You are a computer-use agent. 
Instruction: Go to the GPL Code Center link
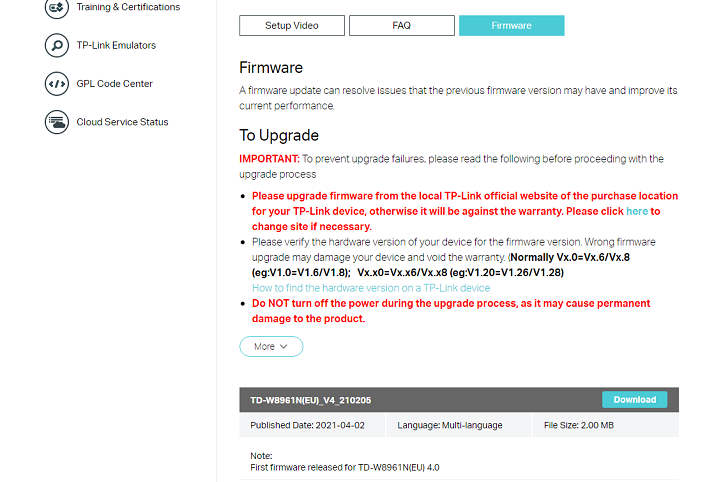coord(115,83)
